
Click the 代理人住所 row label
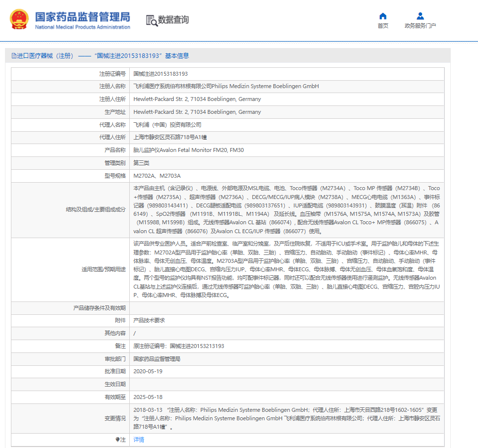112,137
